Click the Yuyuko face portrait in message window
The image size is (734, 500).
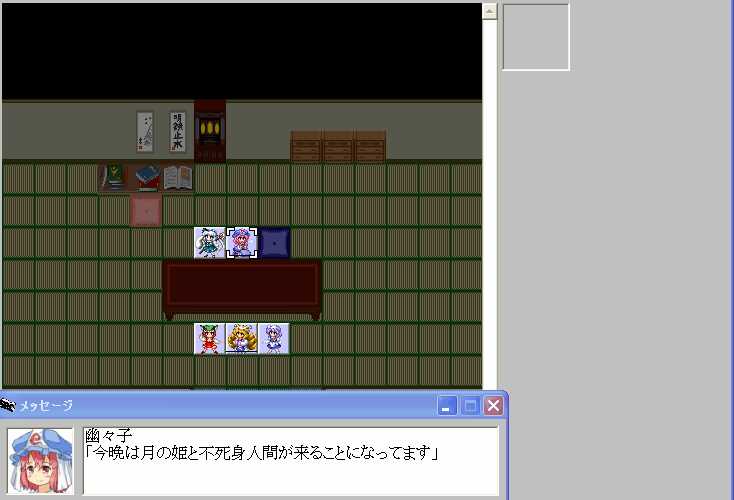point(41,461)
